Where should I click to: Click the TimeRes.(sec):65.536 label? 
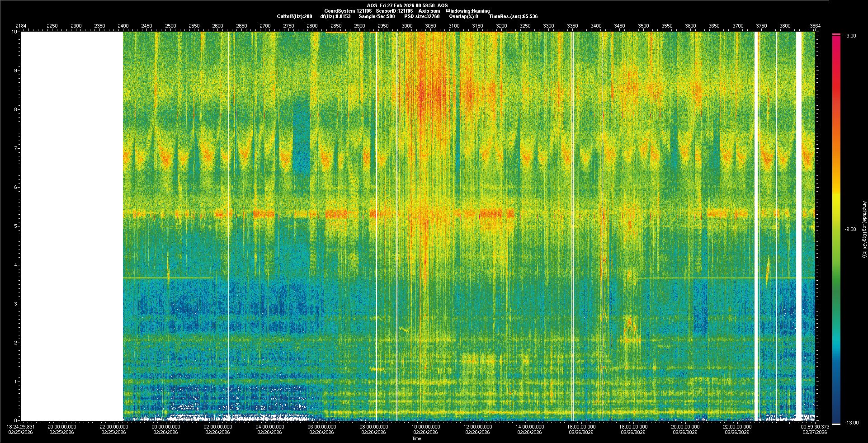[x=513, y=16]
